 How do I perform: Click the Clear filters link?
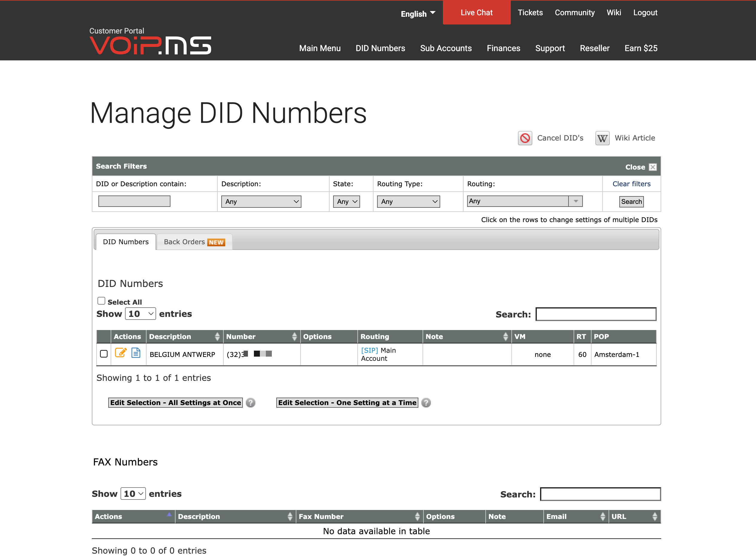(631, 184)
